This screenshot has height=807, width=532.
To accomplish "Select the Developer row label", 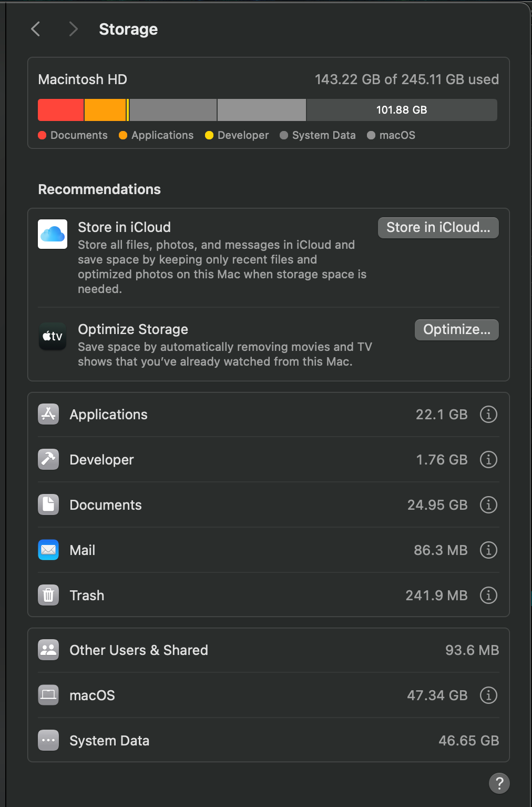I will (x=101, y=460).
